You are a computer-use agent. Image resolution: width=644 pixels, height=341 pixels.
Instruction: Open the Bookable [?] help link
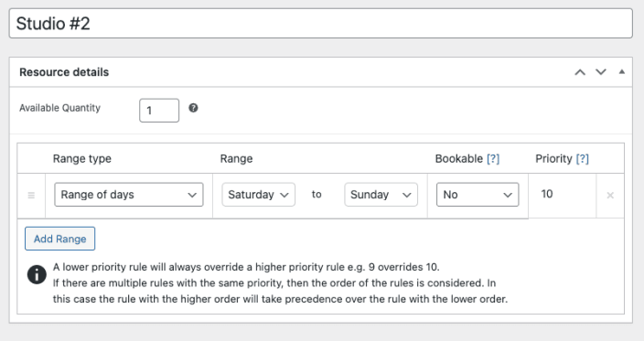pos(493,159)
